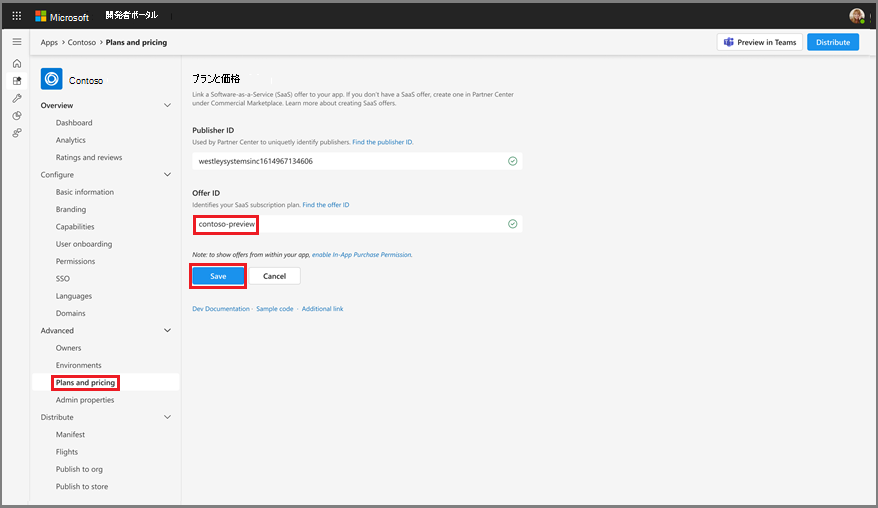Open User onboarding page
Screen dimensions: 878x508
coord(84,244)
